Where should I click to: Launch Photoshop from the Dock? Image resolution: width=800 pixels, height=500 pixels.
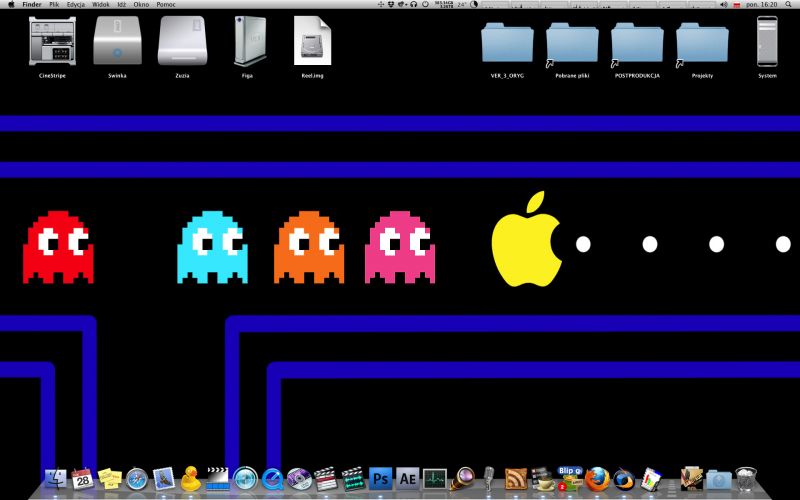(x=381, y=479)
